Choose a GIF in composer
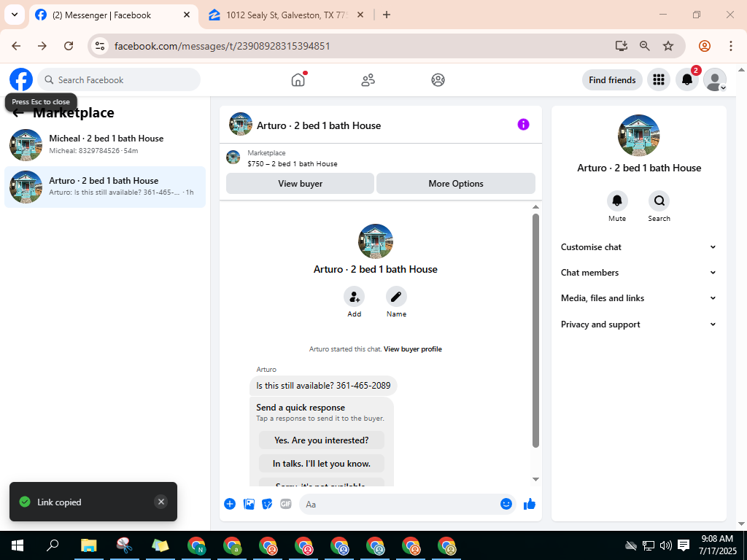Viewport: 747px width, 560px height. click(x=286, y=504)
